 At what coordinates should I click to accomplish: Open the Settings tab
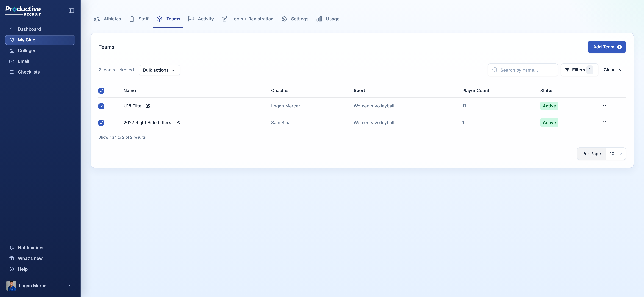295,19
